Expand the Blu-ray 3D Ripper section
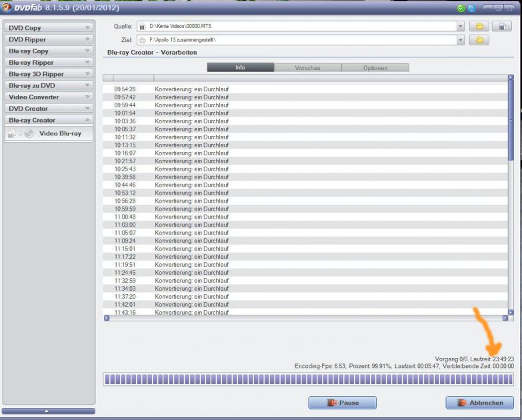This screenshot has height=420, width=522. pyautogui.click(x=49, y=74)
